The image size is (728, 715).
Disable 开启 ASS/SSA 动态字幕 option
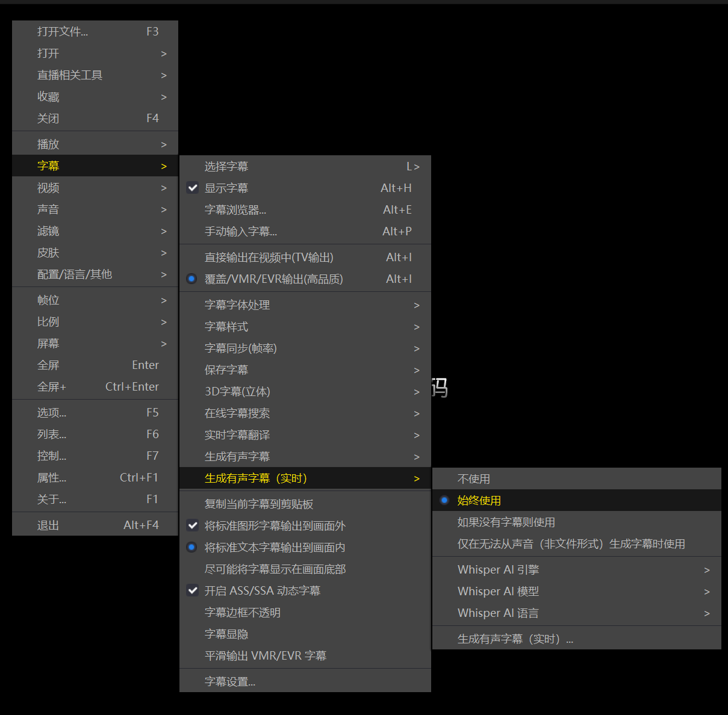(262, 591)
